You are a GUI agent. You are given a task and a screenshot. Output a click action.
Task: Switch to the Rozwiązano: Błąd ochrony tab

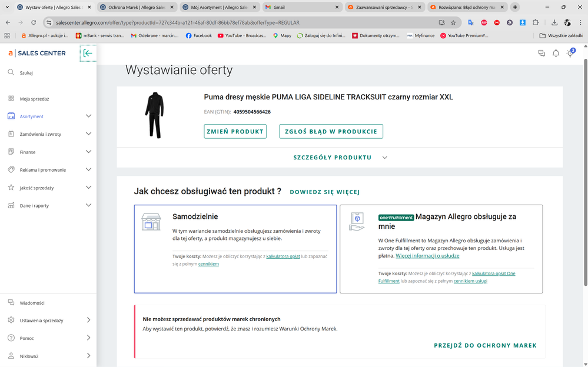point(467,7)
